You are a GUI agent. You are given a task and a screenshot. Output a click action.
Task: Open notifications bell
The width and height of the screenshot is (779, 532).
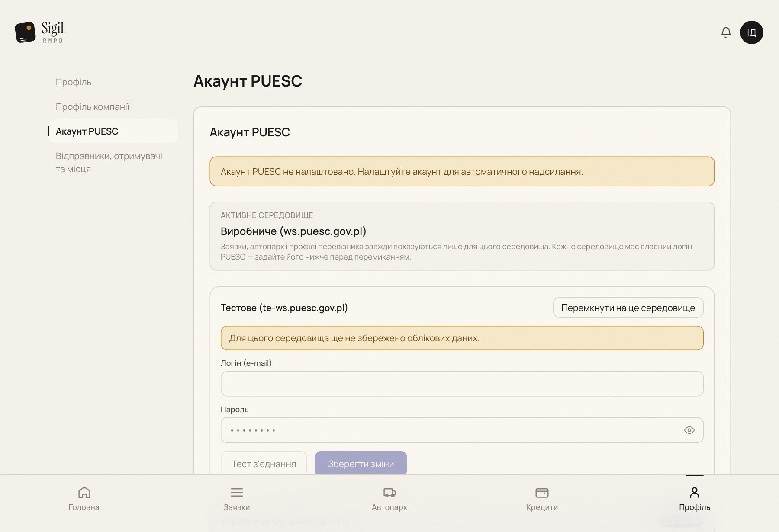(726, 32)
